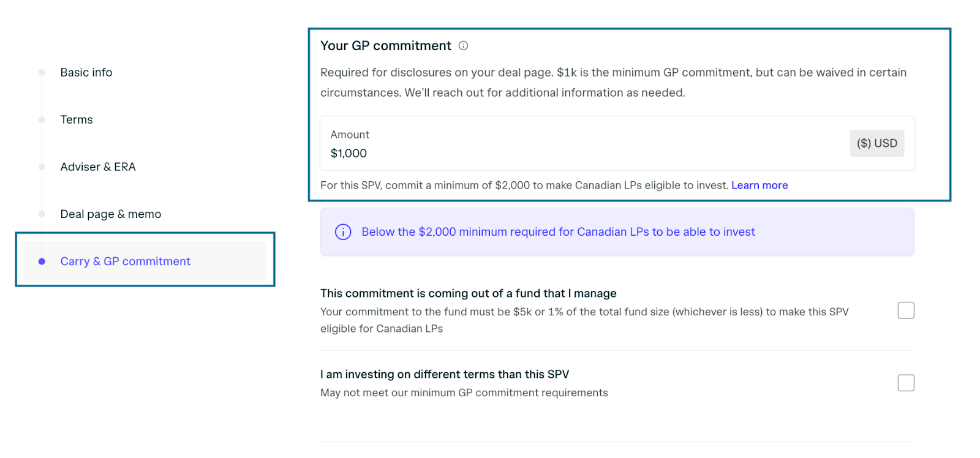
Task: Check investing on different terms than this SPV
Action: pos(906,383)
